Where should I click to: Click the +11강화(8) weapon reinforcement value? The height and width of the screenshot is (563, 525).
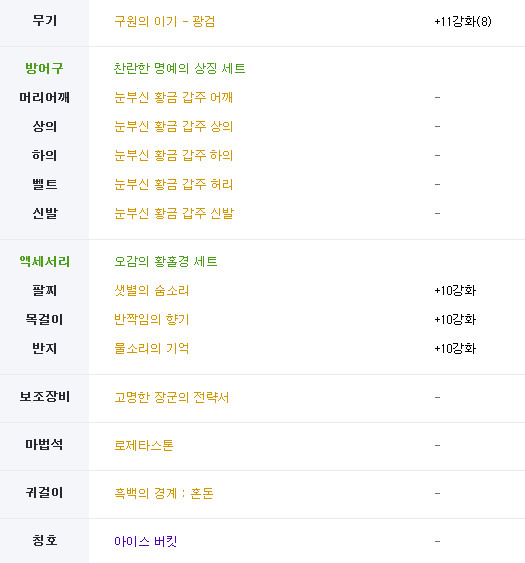coord(463,22)
